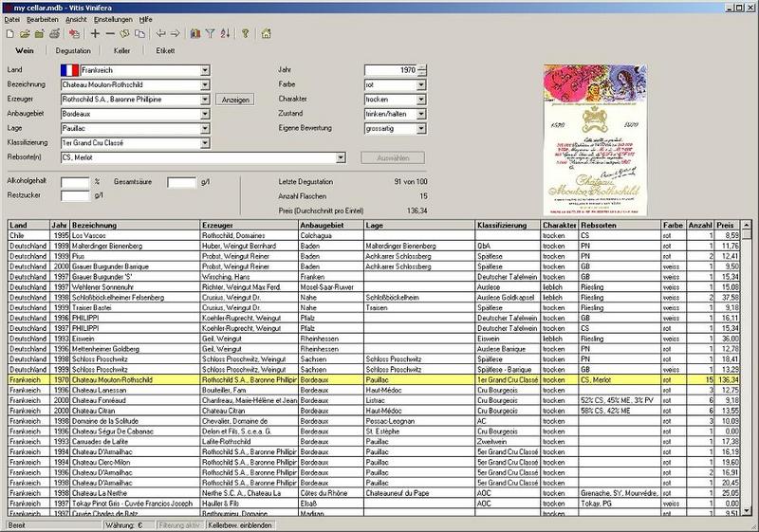Click Filterung aktiv in status bar

tap(179, 525)
